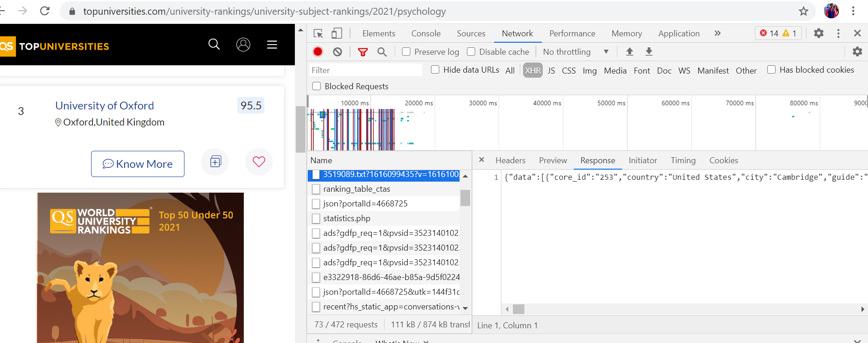
Task: Open the DevTools customize three-dot menu
Action: [x=839, y=33]
